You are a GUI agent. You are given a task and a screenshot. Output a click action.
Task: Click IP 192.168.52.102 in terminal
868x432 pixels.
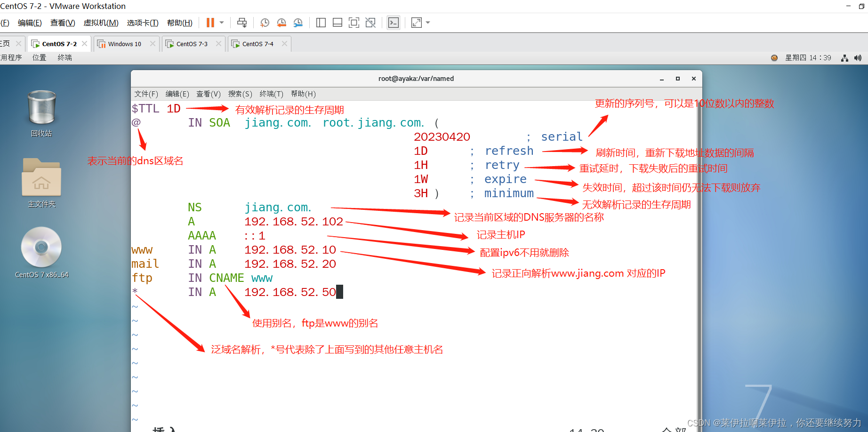point(294,222)
